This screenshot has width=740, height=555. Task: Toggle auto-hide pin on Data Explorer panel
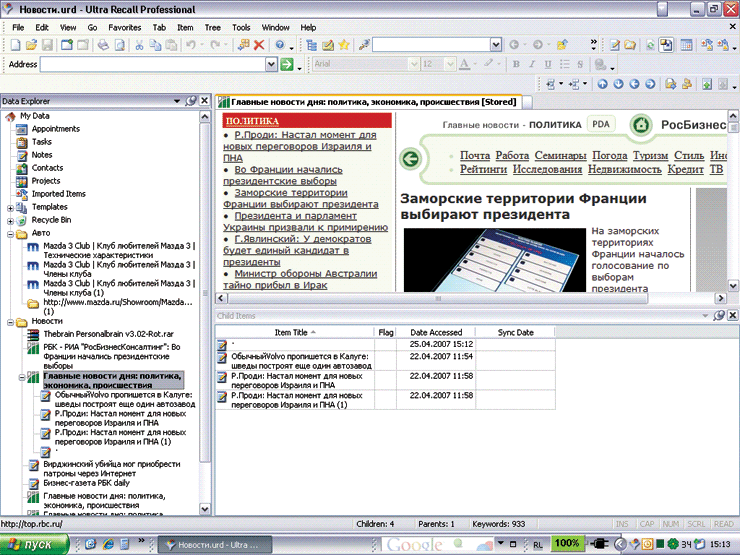click(x=191, y=101)
